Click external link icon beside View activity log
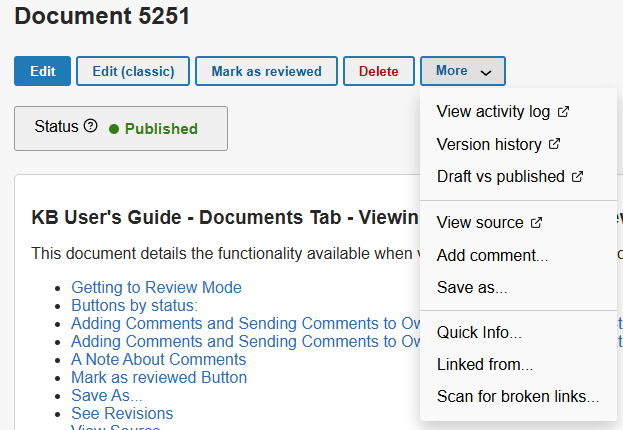The width and height of the screenshot is (623, 430). tap(563, 111)
